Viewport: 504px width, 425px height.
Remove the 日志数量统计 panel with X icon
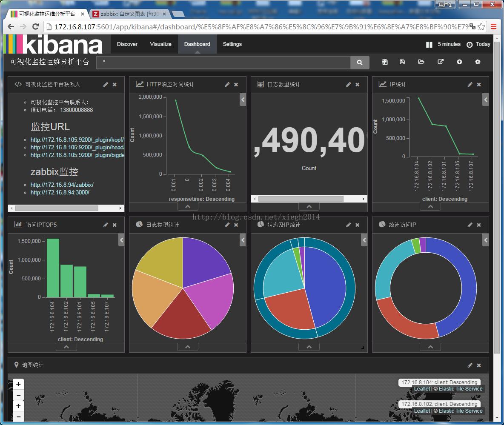point(358,85)
